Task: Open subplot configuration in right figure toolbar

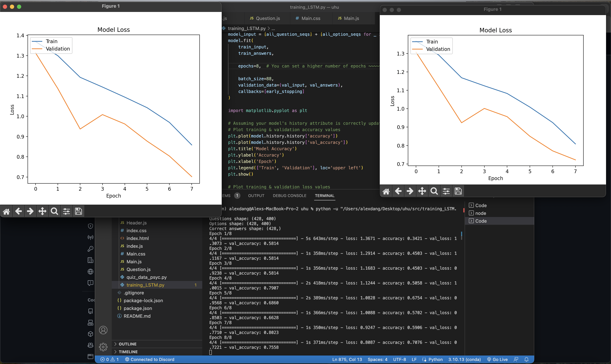Action: [x=446, y=191]
